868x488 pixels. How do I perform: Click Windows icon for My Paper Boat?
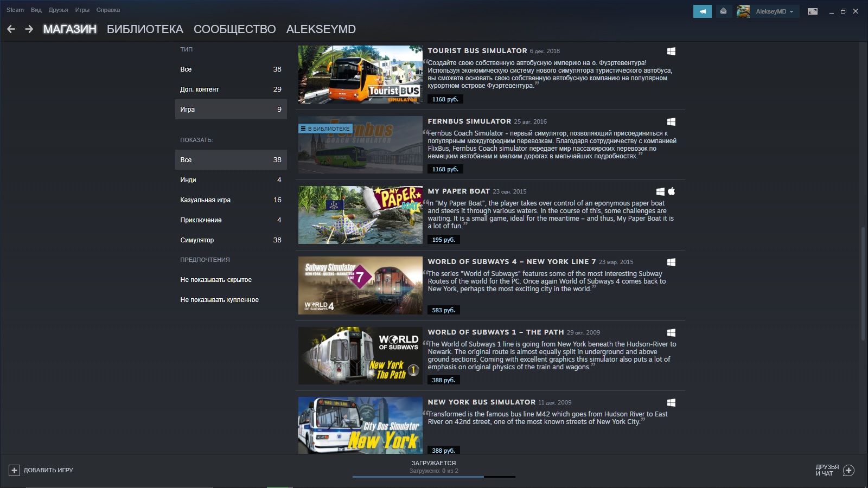pyautogui.click(x=660, y=191)
